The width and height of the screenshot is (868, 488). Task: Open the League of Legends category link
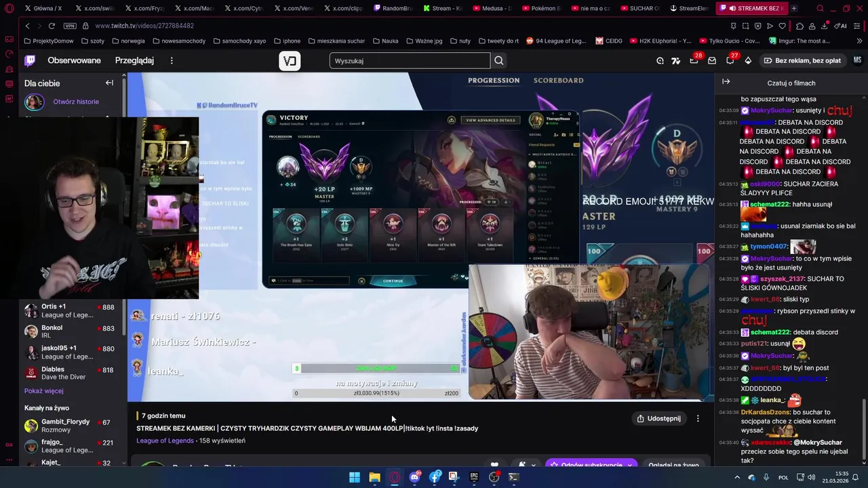coord(165,441)
